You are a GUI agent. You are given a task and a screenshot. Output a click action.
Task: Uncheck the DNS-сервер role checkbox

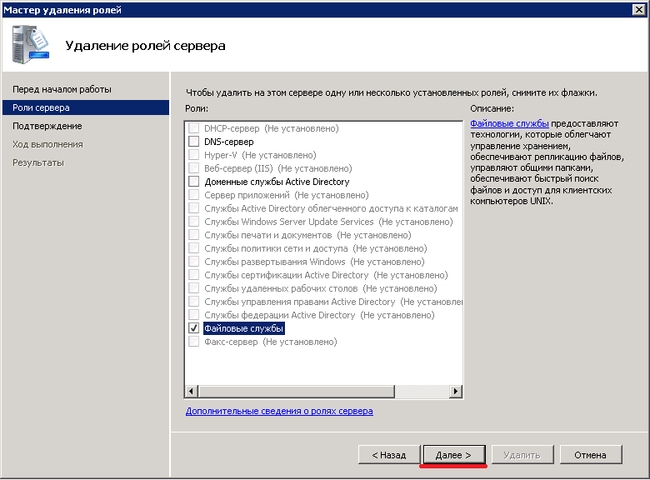(194, 142)
